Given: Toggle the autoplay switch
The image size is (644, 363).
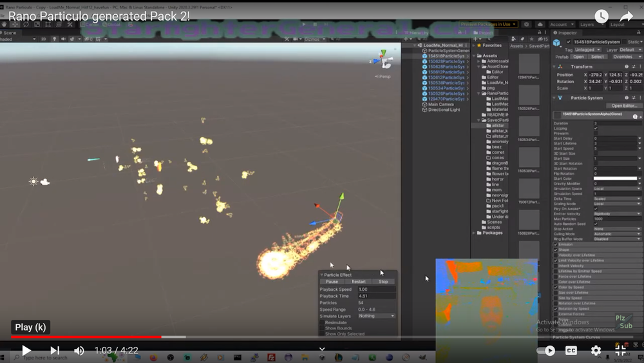Looking at the screenshot, I should [546, 350].
